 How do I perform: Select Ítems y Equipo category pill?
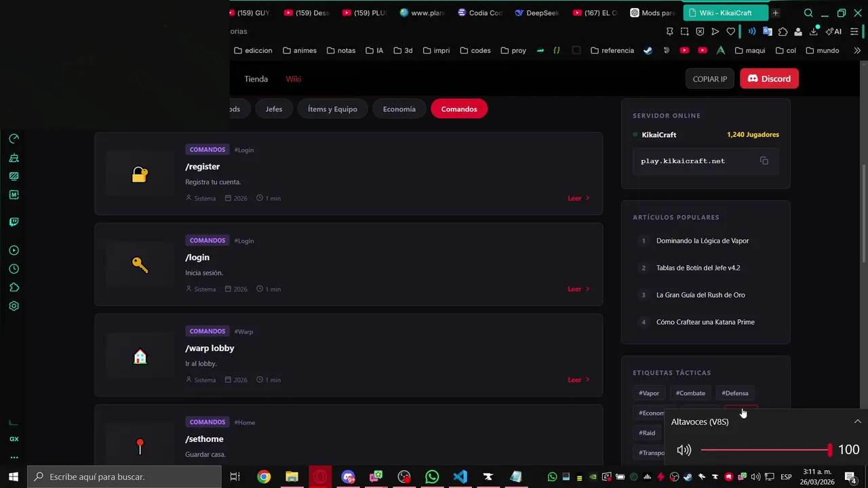coord(332,109)
